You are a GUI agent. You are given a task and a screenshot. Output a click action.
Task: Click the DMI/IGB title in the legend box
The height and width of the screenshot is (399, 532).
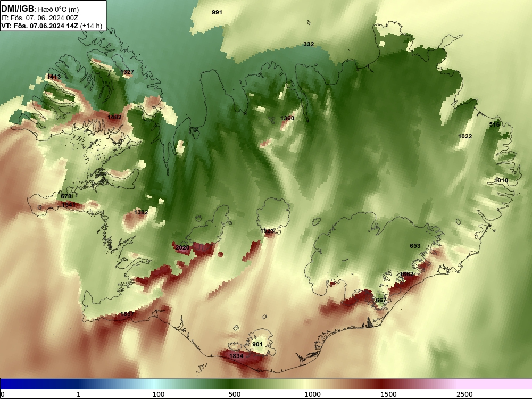click(x=18, y=9)
